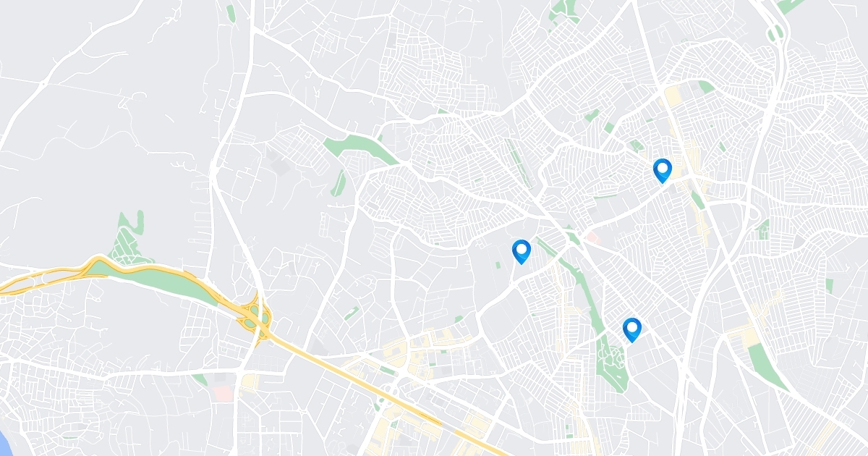Image resolution: width=868 pixels, height=456 pixels.
Task: Select the northernmost blue location pin
Action: click(x=662, y=170)
